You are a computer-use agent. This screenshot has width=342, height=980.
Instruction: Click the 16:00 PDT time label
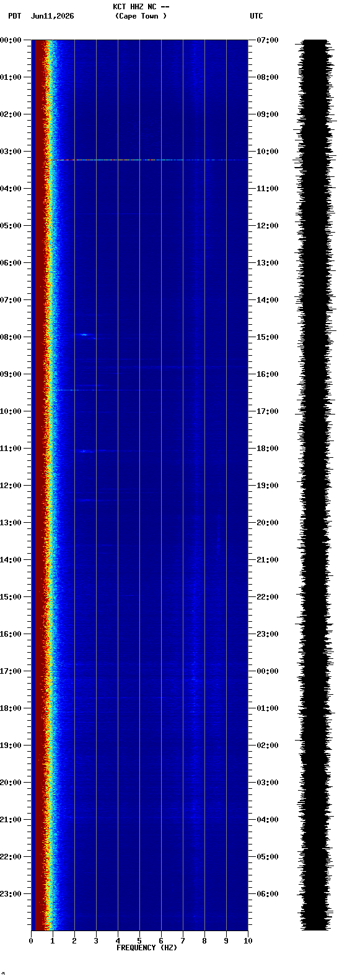[x=11, y=634]
